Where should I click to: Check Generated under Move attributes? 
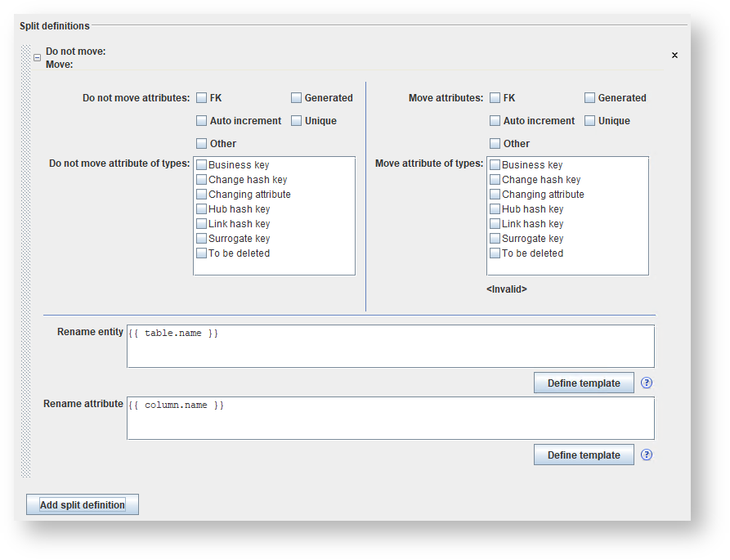[590, 98]
